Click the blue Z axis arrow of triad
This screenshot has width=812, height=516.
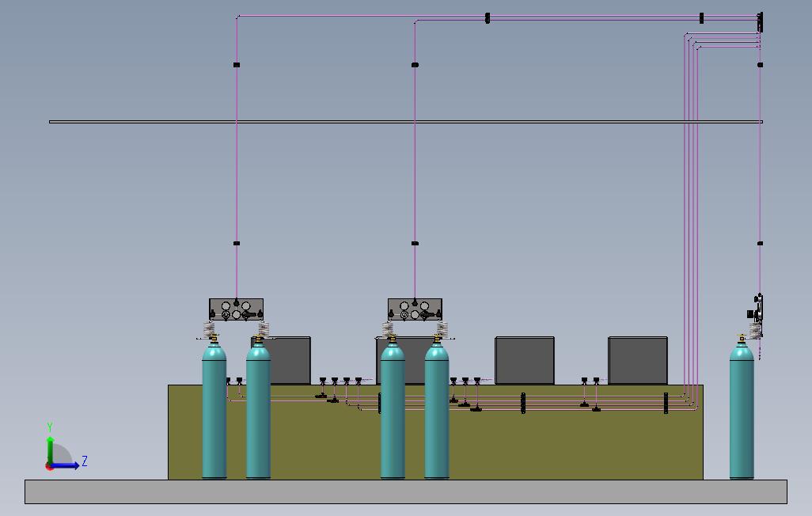click(66, 465)
